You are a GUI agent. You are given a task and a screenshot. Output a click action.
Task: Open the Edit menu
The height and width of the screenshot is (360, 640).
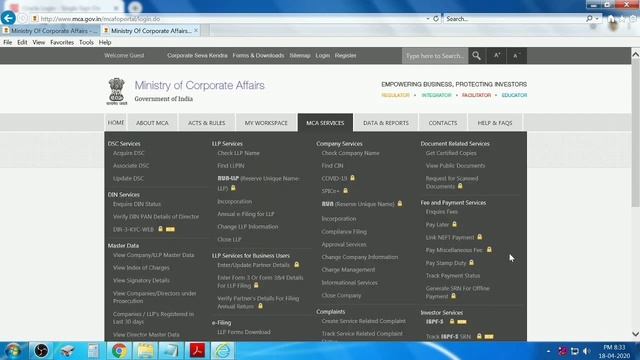coord(22,42)
